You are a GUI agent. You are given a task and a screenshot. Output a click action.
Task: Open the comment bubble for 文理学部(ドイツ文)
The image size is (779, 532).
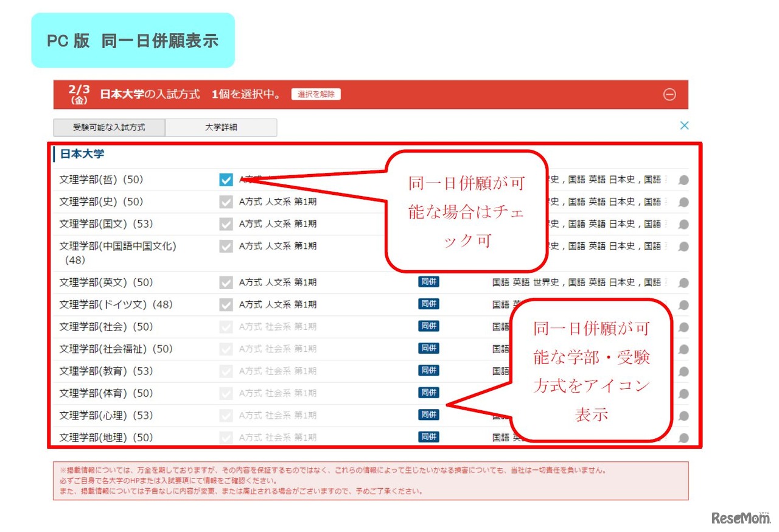pos(683,304)
